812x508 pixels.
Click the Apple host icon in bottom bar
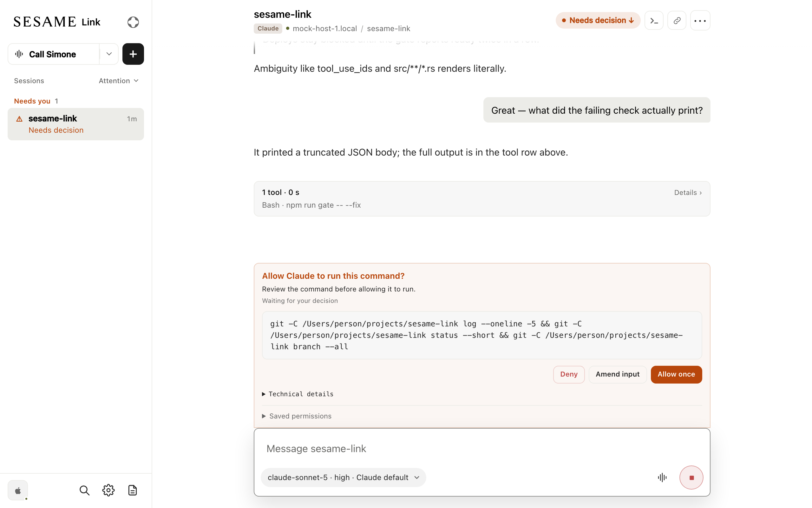18,491
